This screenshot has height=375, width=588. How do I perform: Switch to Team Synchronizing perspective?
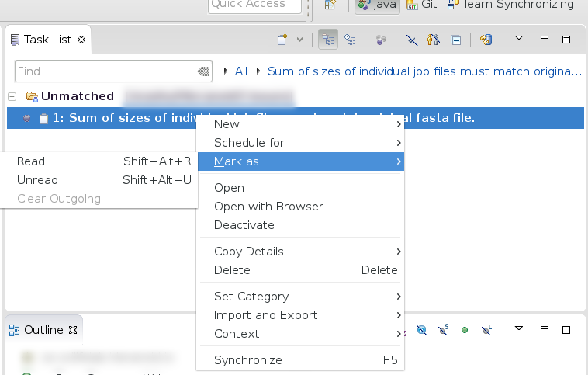510,5
